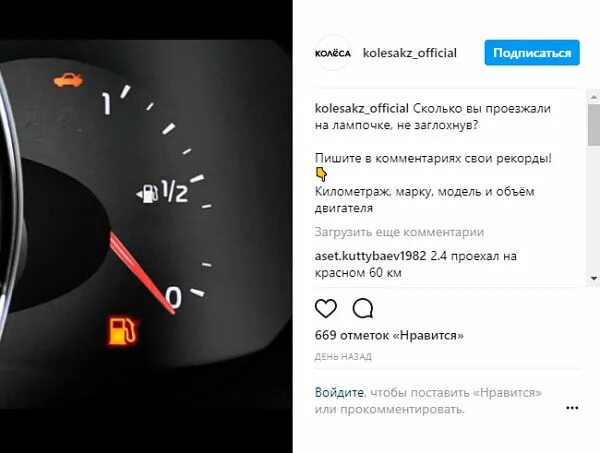
Task: Click the Колёса profile avatar
Action: [x=333, y=53]
